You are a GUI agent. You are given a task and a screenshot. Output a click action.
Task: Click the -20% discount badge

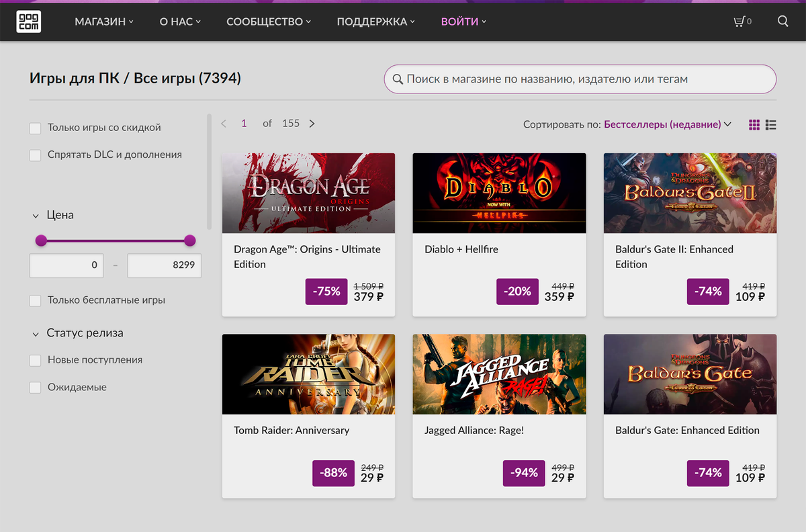coord(517,292)
